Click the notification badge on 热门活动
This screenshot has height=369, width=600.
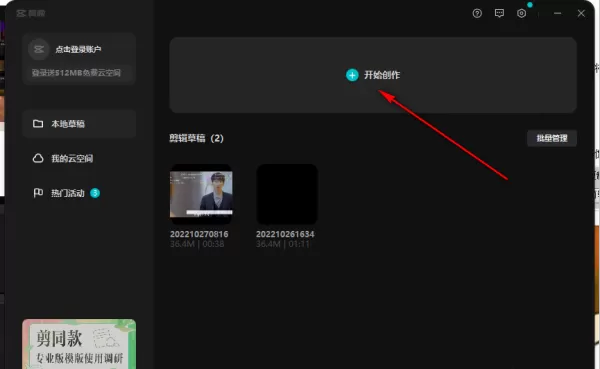pos(95,193)
